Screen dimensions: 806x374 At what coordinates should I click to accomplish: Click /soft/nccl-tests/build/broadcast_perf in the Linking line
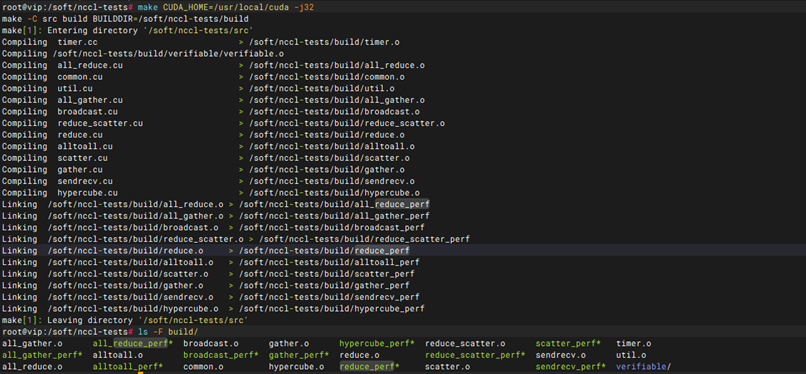tap(332, 228)
